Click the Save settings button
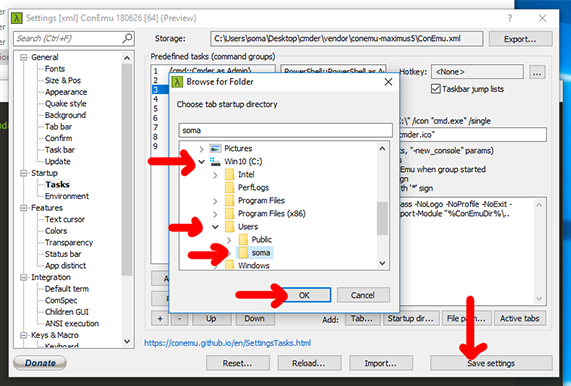 [x=491, y=363]
